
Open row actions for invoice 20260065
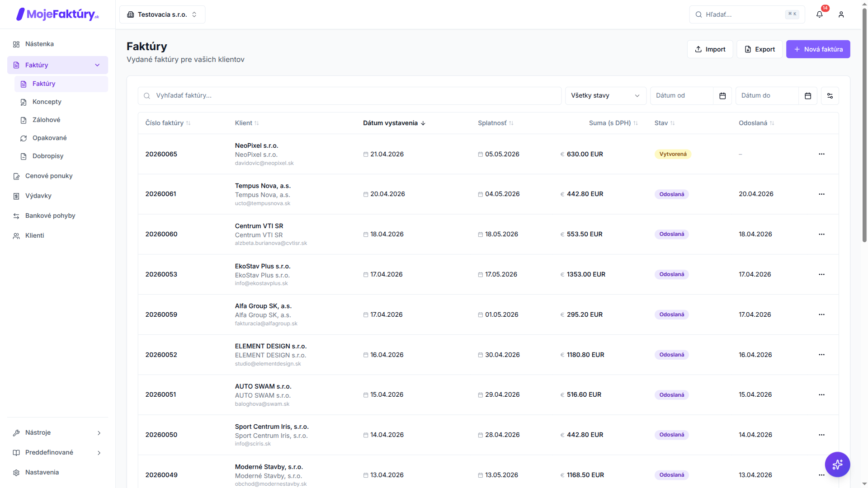point(821,154)
